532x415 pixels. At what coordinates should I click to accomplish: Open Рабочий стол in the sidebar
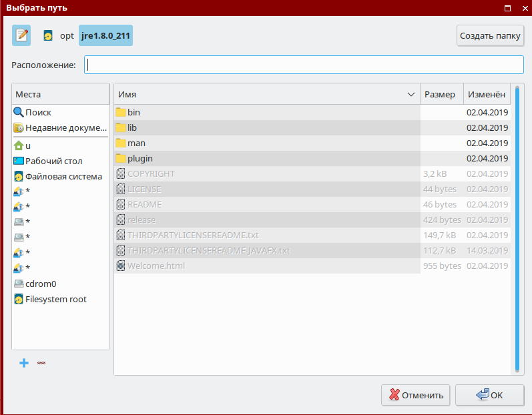coord(53,161)
